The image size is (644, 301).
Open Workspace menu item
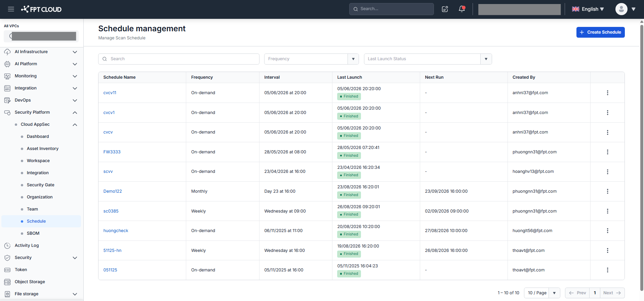pyautogui.click(x=38, y=161)
